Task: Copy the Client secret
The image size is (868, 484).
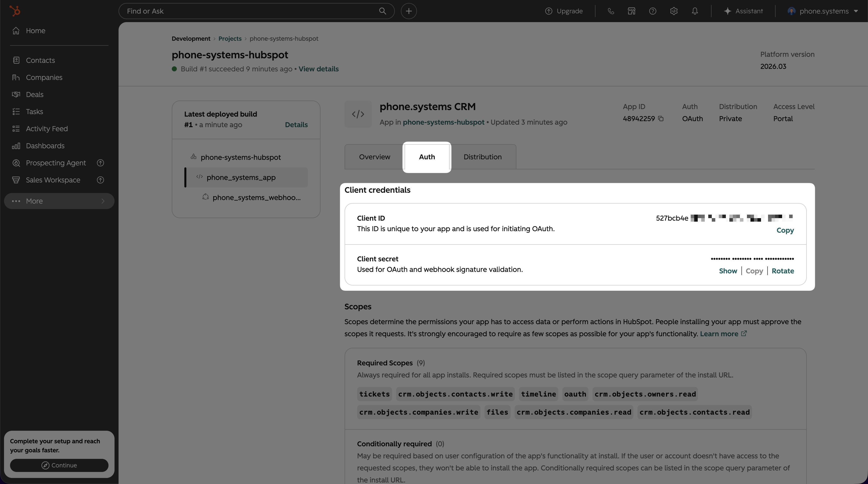Action: [x=754, y=271]
